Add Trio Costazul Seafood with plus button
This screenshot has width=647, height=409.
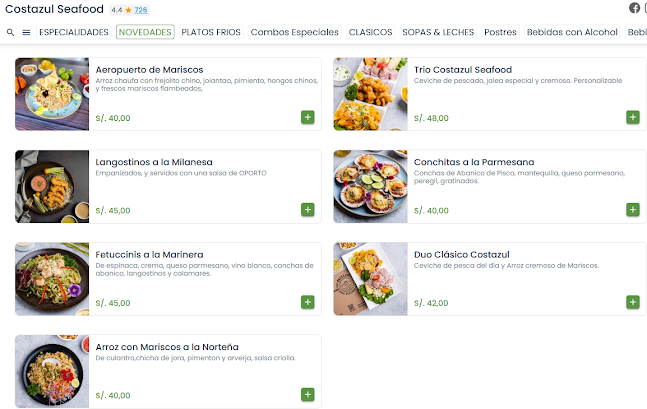click(633, 117)
